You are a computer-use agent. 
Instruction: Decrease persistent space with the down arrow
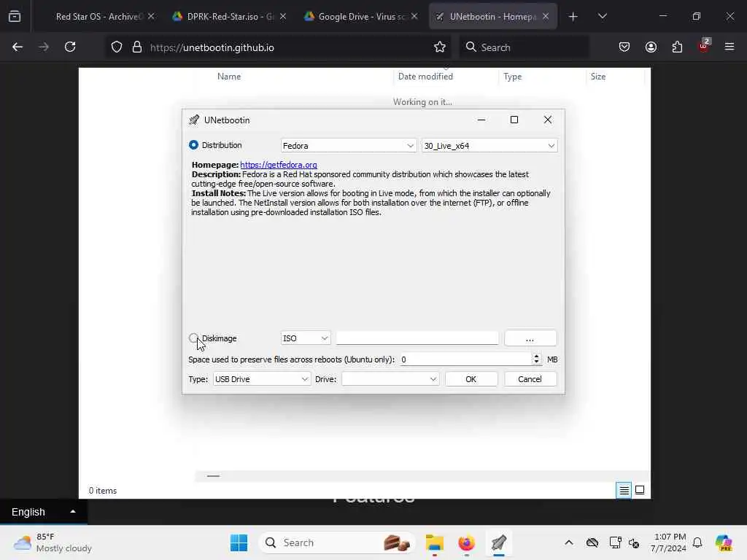[x=536, y=362]
